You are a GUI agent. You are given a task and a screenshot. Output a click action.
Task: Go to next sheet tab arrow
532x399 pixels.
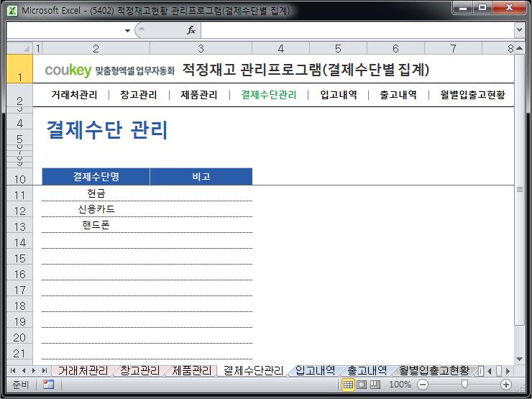pyautogui.click(x=33, y=371)
